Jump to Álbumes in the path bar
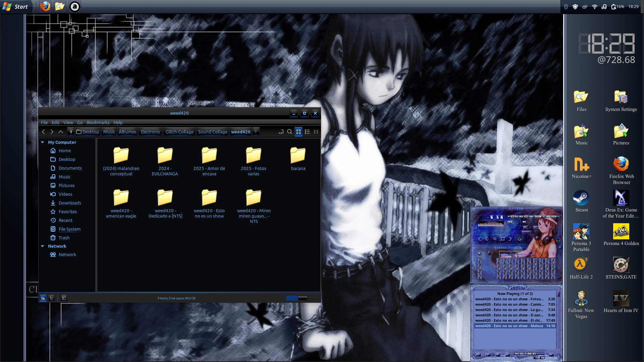Image resolution: width=644 pixels, height=362 pixels. (x=127, y=132)
